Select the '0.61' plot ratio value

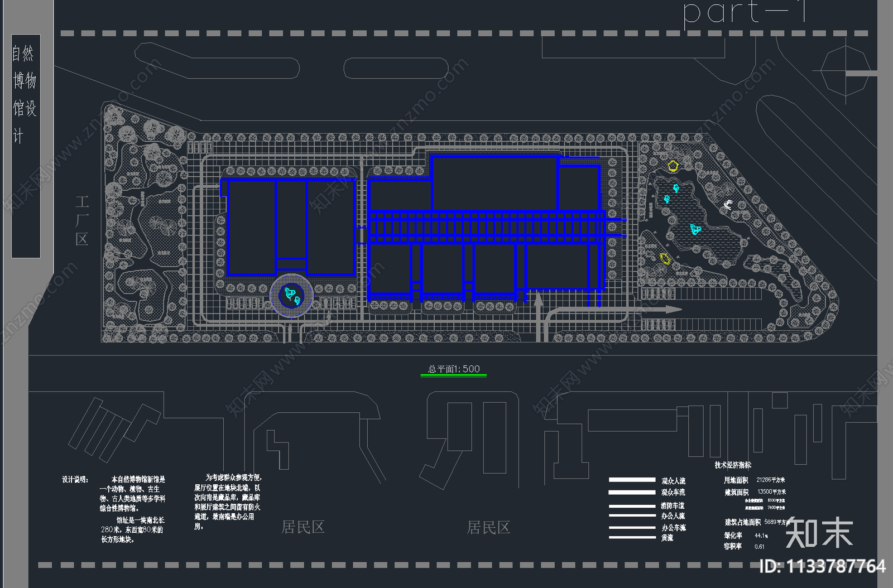pos(760,547)
